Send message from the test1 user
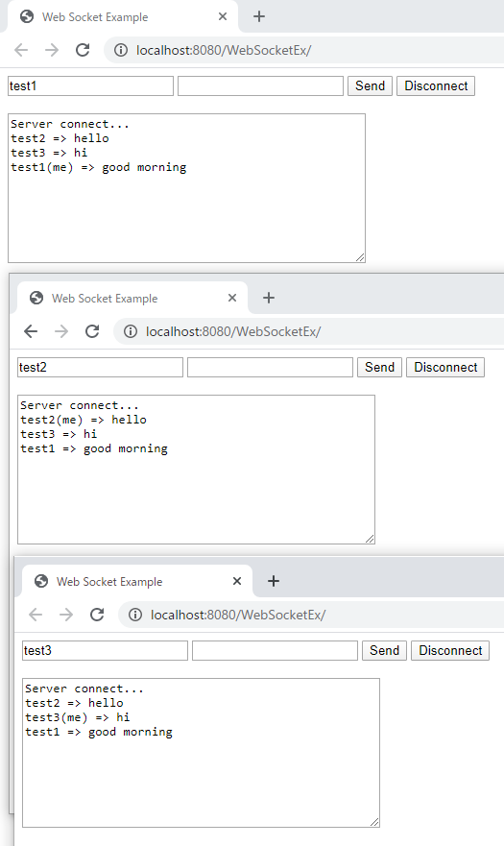Screen dimensions: 504x846 371,85
